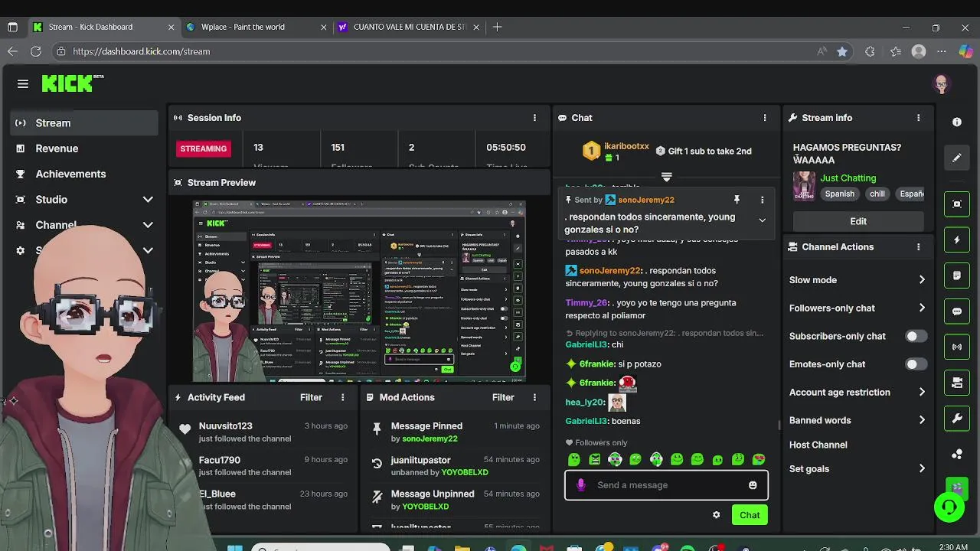
Task: Open Session Info three-dot options
Action: [x=534, y=118]
